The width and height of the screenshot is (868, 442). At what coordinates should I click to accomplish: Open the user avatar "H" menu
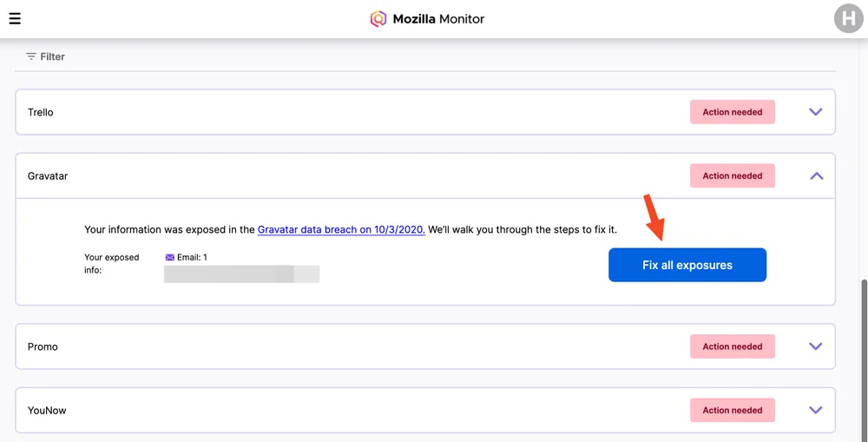[x=849, y=18]
